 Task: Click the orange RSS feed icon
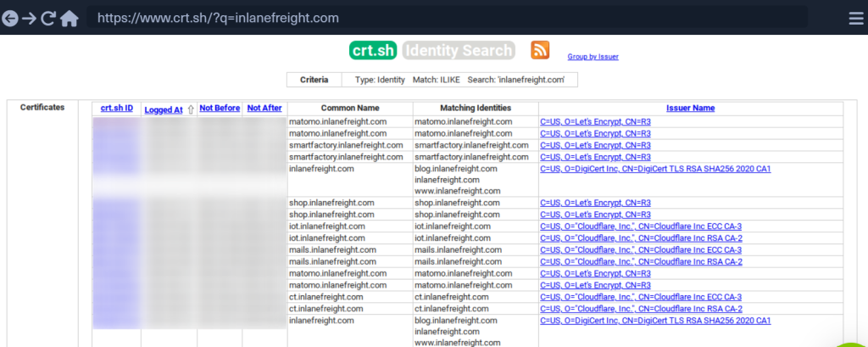click(540, 50)
